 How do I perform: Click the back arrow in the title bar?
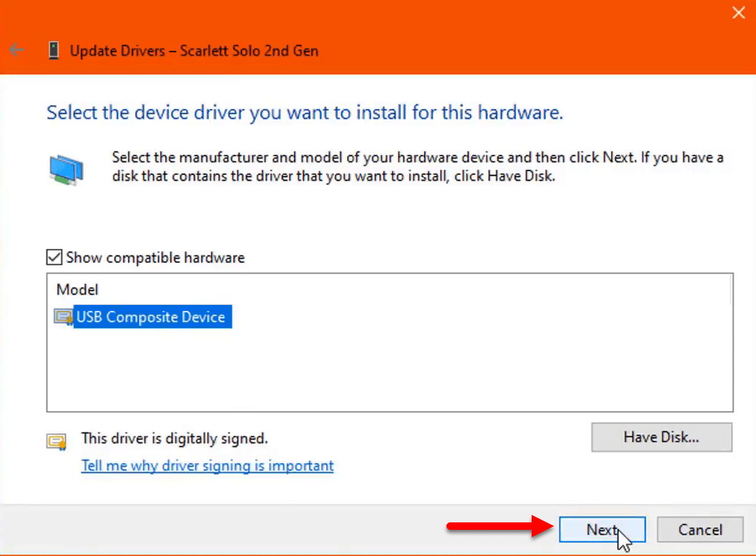click(x=16, y=49)
